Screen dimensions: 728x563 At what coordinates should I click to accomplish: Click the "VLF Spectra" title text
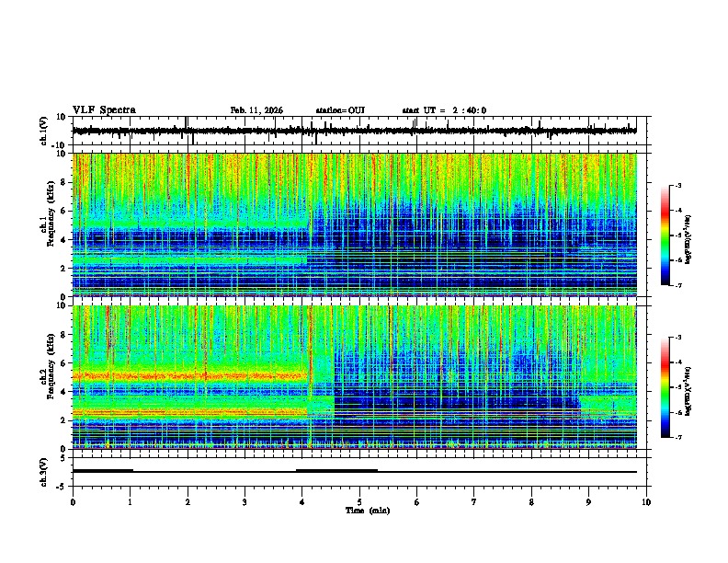pos(104,110)
